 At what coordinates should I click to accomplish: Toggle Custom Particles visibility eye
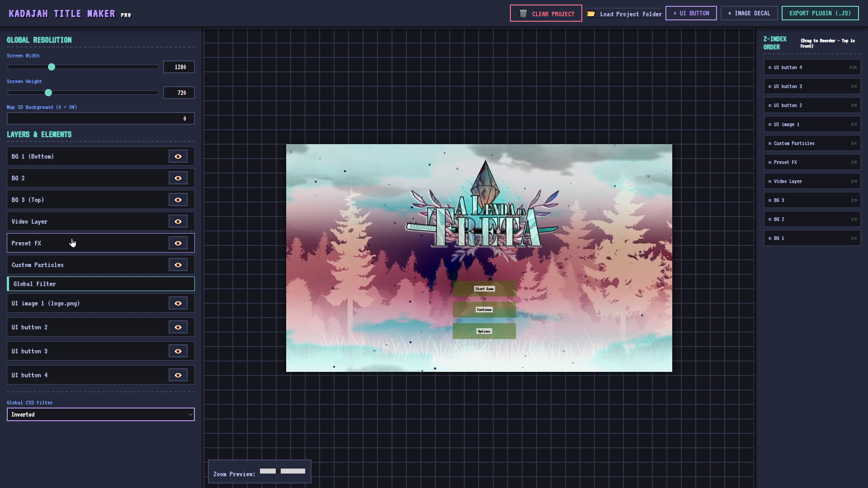(x=178, y=265)
